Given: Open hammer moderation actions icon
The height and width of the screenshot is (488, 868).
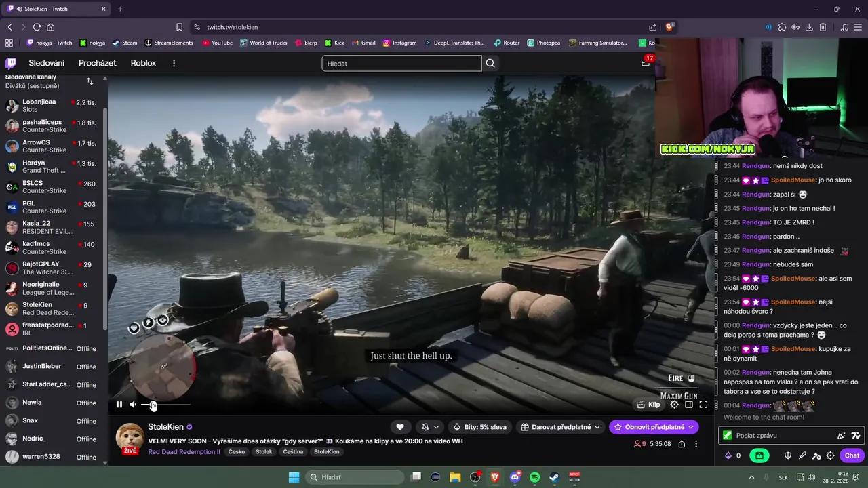Looking at the screenshot, I should click(x=816, y=455).
